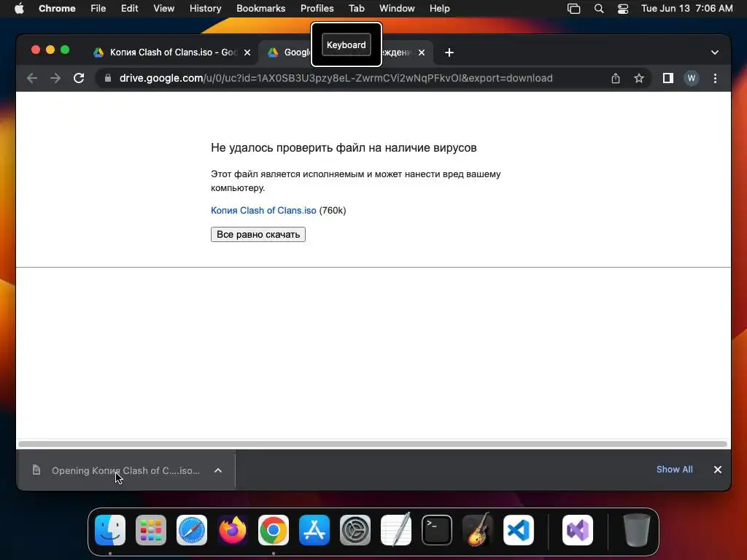This screenshot has height=560, width=747.
Task: Open the Tab menu
Action: tap(356, 9)
